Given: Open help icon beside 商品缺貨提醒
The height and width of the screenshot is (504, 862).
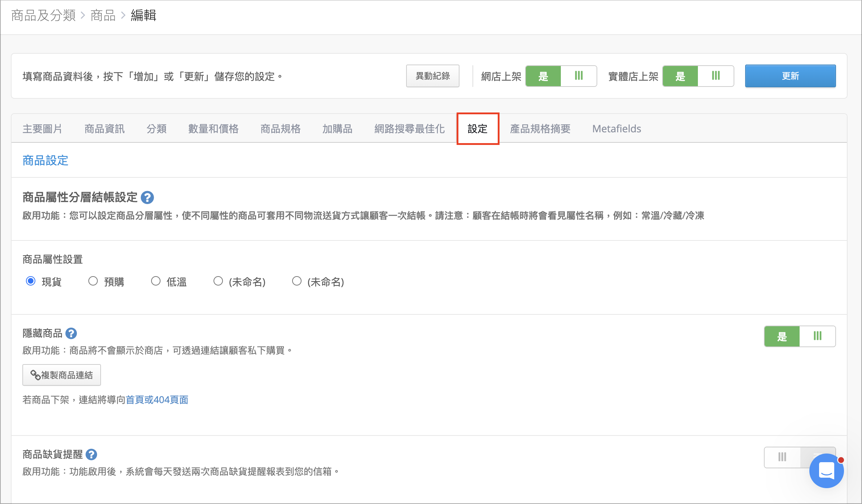Looking at the screenshot, I should coord(91,455).
